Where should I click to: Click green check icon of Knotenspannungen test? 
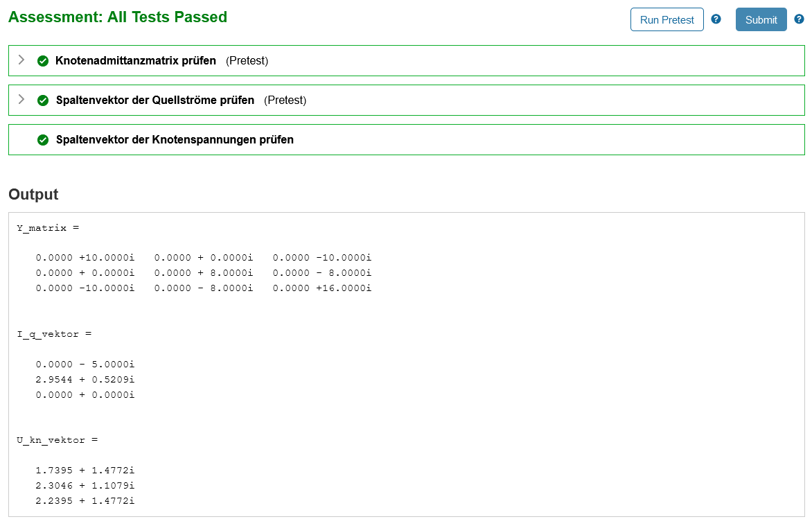[x=43, y=140]
